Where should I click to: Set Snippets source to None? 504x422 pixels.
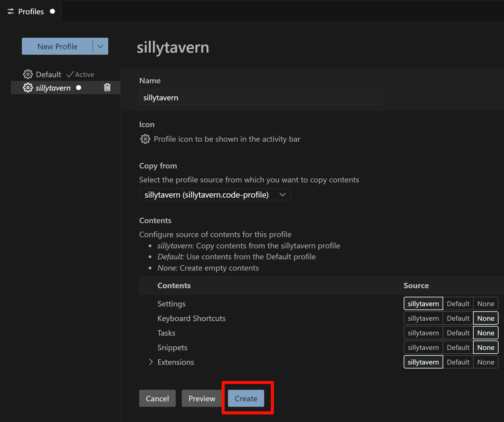tap(485, 347)
